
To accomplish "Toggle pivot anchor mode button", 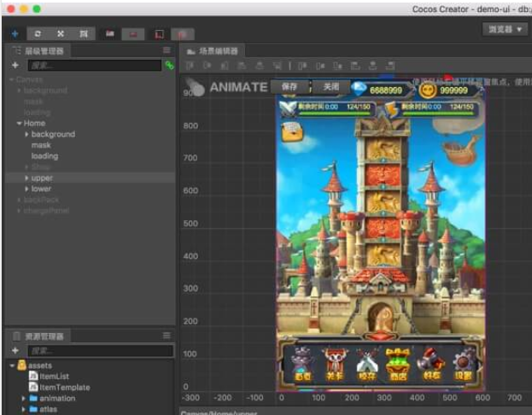I will coord(109,33).
